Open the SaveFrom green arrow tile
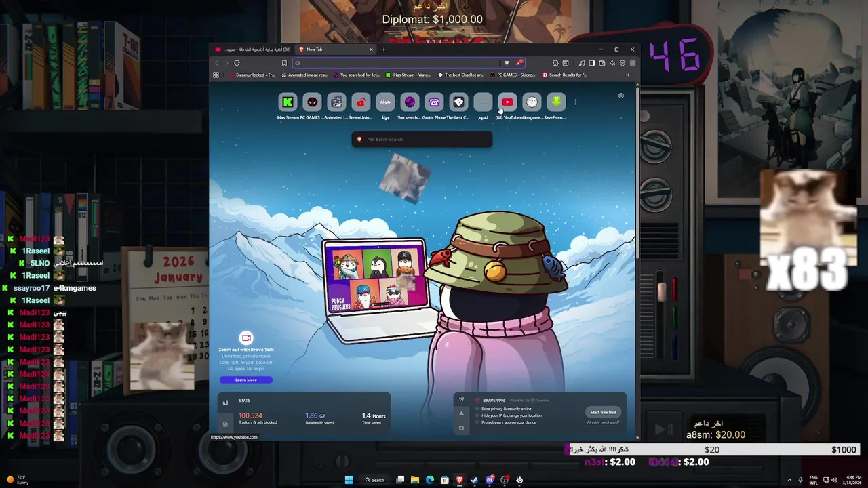 click(556, 102)
